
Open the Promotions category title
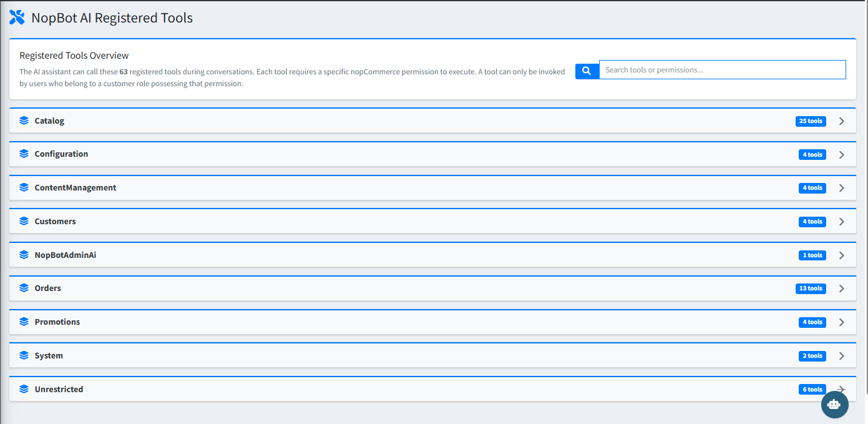pos(57,322)
